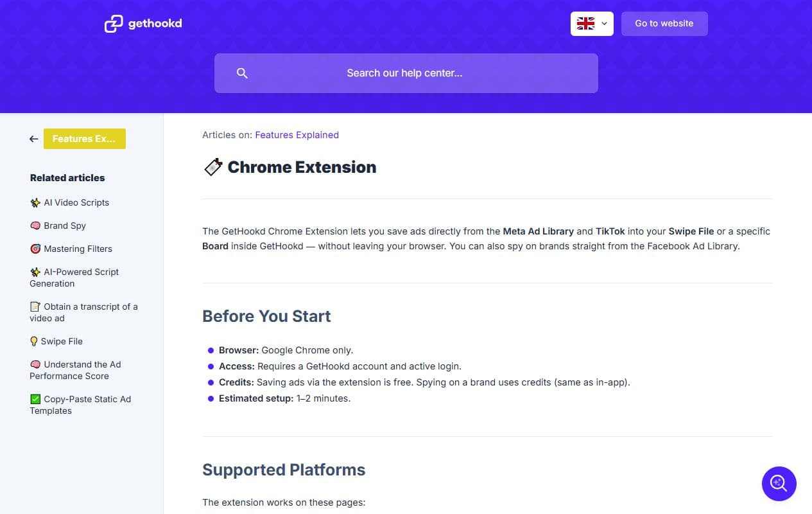This screenshot has width=812, height=514.
Task: Open the AI search chat bubble
Action: [x=779, y=484]
